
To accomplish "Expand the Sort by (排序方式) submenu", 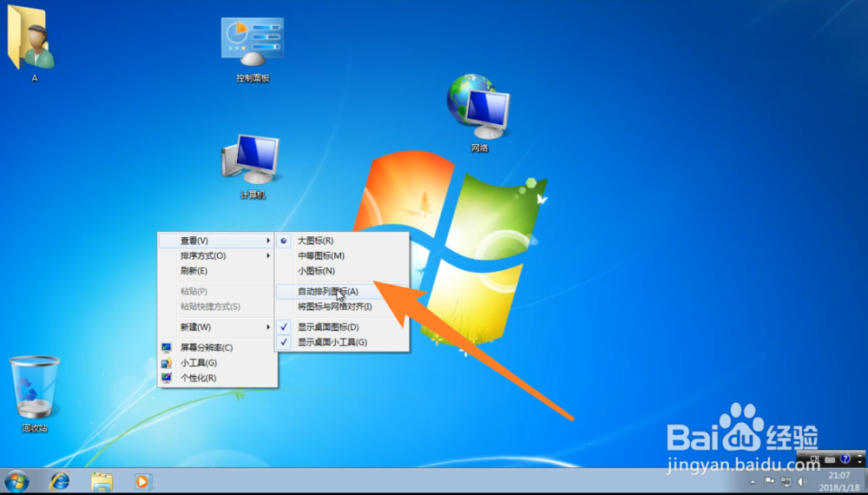I will (x=217, y=256).
